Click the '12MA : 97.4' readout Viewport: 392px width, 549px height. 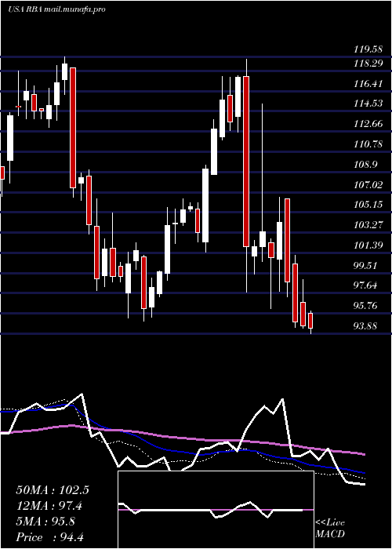50,506
